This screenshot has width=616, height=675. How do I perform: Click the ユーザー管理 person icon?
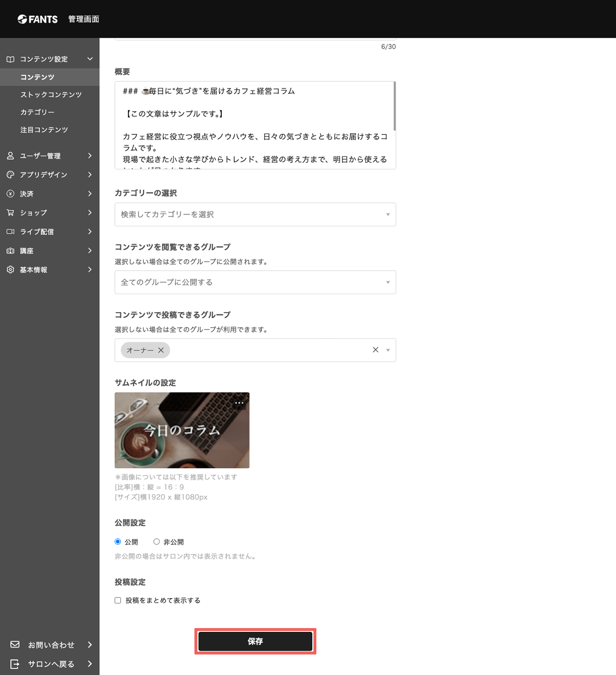coord(10,156)
